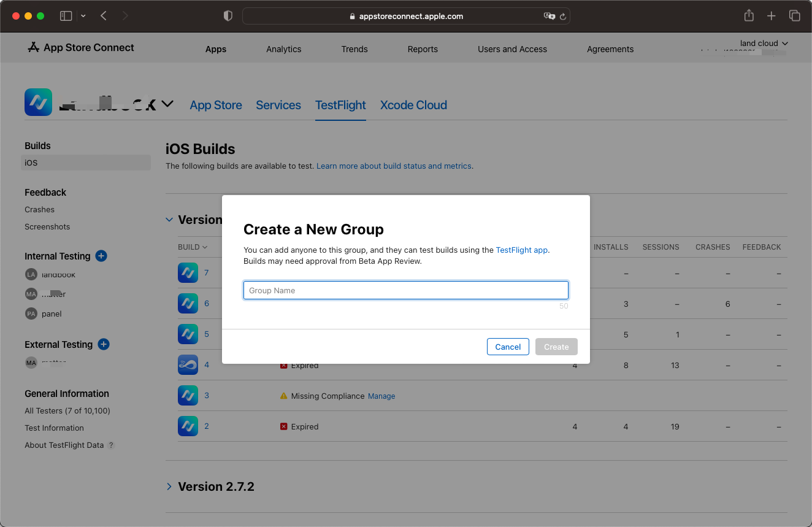This screenshot has height=527, width=812.
Task: Open Test Information in sidebar
Action: (54, 428)
